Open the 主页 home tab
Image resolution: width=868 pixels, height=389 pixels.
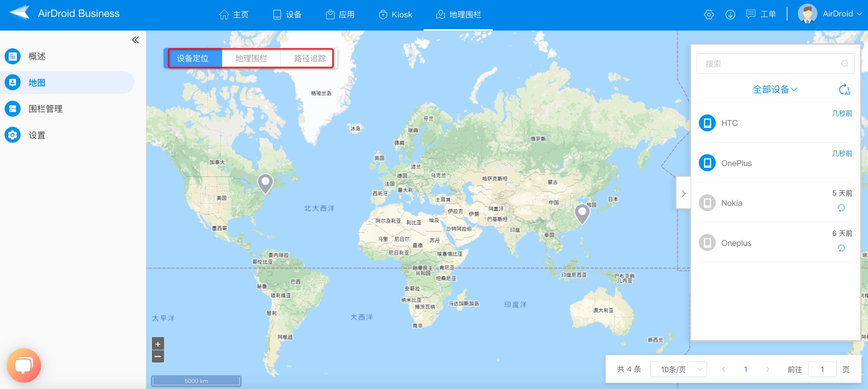pyautogui.click(x=234, y=15)
